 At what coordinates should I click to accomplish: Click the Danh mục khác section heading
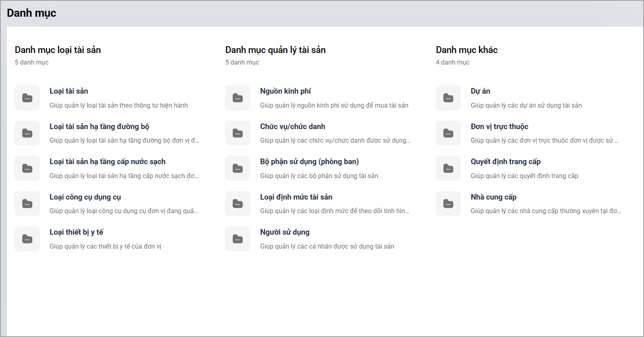click(466, 50)
